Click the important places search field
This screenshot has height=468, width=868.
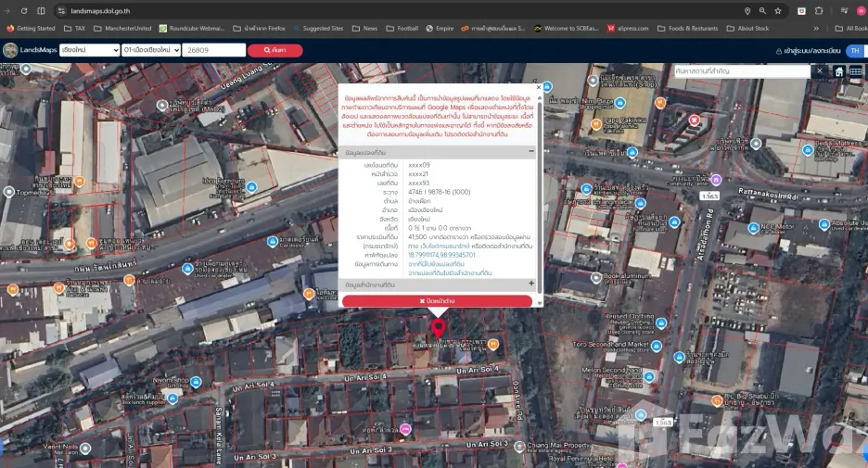pos(742,70)
